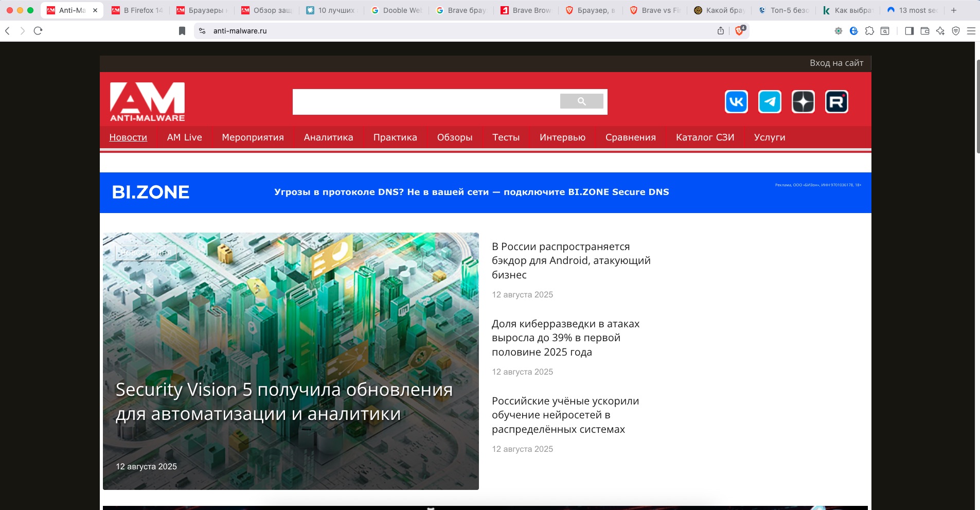The height and width of the screenshot is (510, 980).
Task: Switch to the 'Обзор защ' tab
Action: [x=266, y=10]
